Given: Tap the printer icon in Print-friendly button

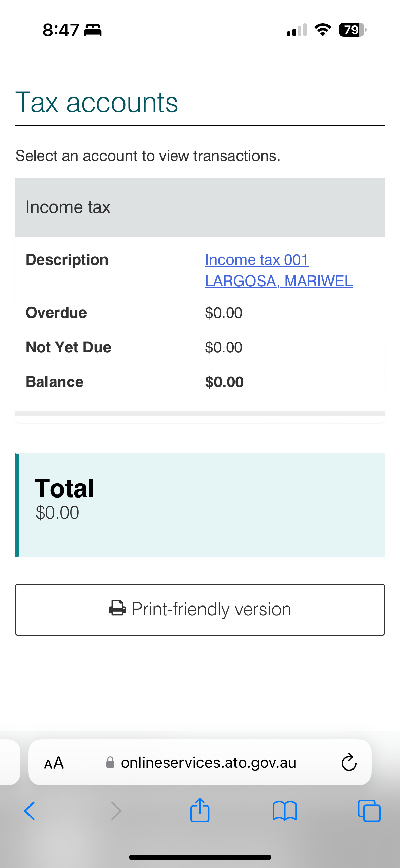Looking at the screenshot, I should pyautogui.click(x=117, y=608).
